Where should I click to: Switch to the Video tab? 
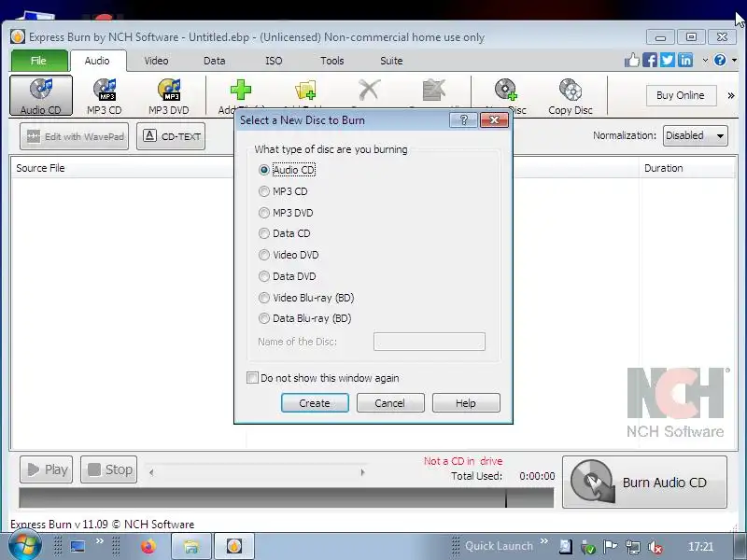[156, 61]
